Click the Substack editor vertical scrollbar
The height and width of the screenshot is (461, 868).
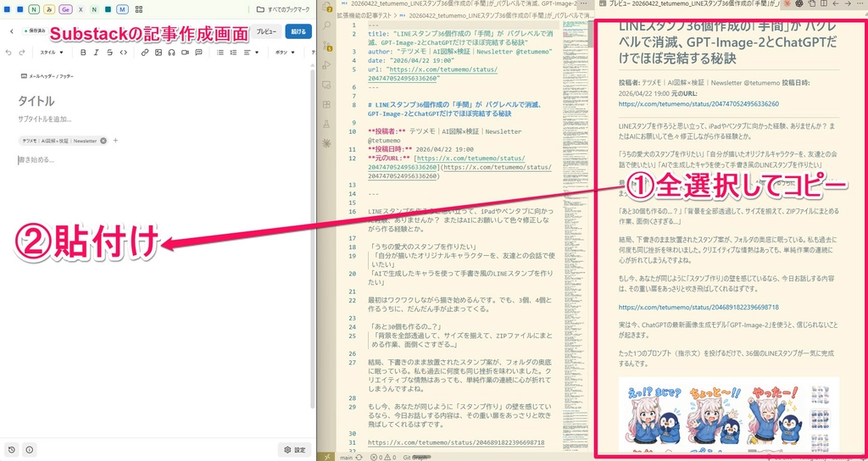point(314,238)
